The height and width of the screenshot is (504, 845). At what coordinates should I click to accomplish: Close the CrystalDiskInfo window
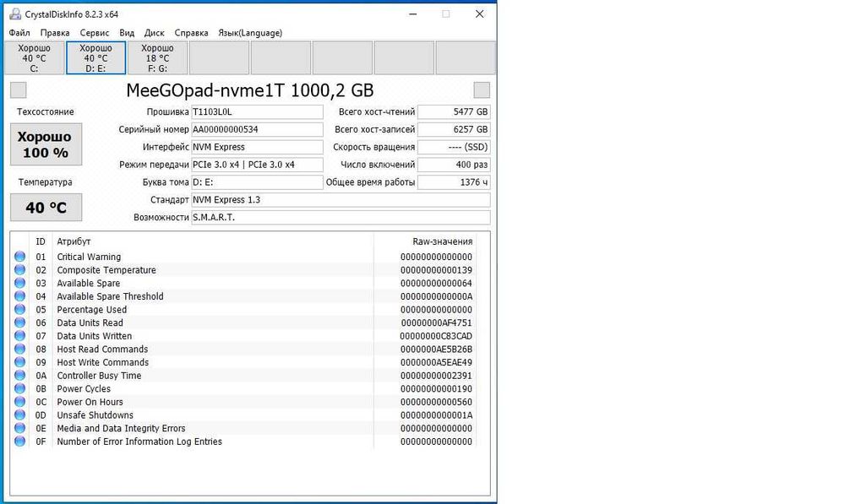[x=480, y=14]
